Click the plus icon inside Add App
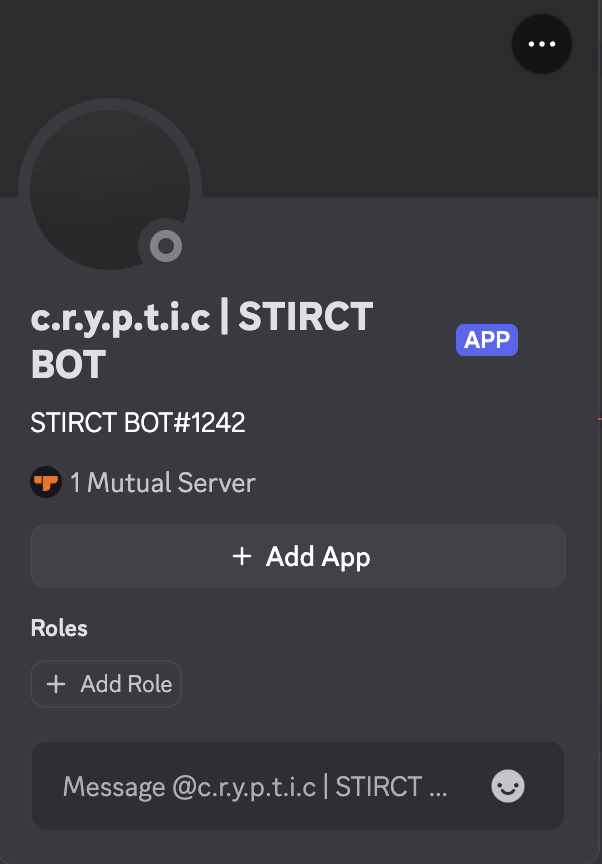Screen dimensions: 602x864 coord(242,556)
